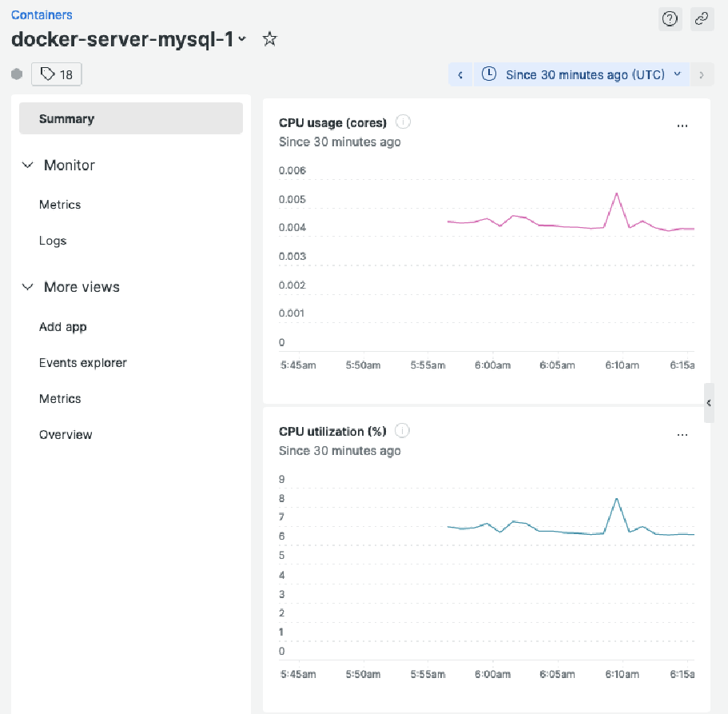Collapse the Monitor section
Screen dimensions: 728x714
[x=28, y=165]
